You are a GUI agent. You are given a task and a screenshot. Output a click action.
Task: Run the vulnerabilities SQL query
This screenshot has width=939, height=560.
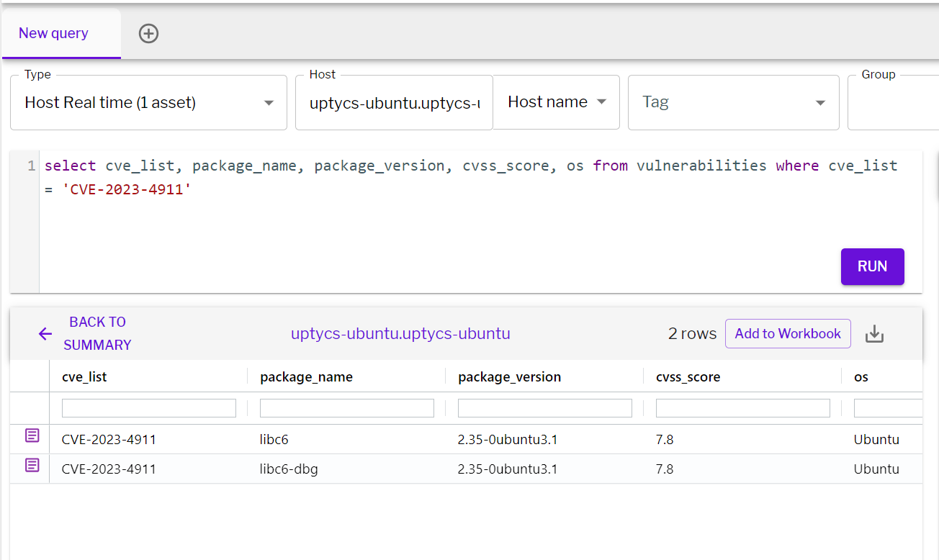(x=872, y=266)
